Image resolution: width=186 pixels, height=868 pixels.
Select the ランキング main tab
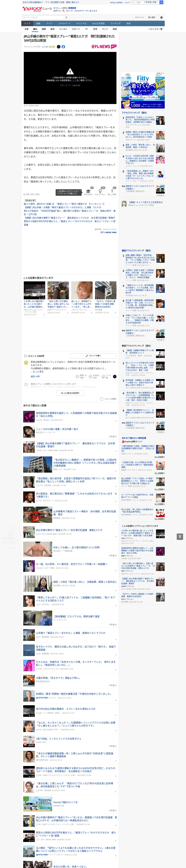pyautogui.click(x=115, y=23)
